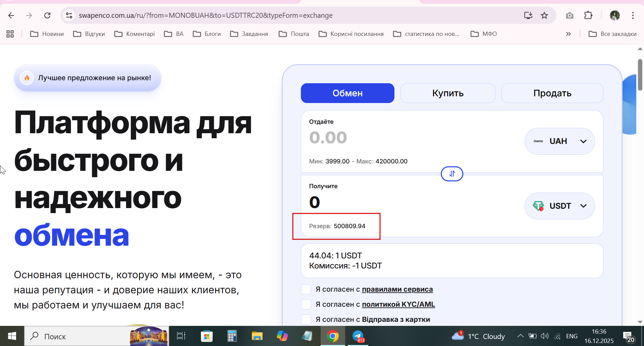
Task: Open the Блоги bookmarks folder
Action: [x=207, y=34]
